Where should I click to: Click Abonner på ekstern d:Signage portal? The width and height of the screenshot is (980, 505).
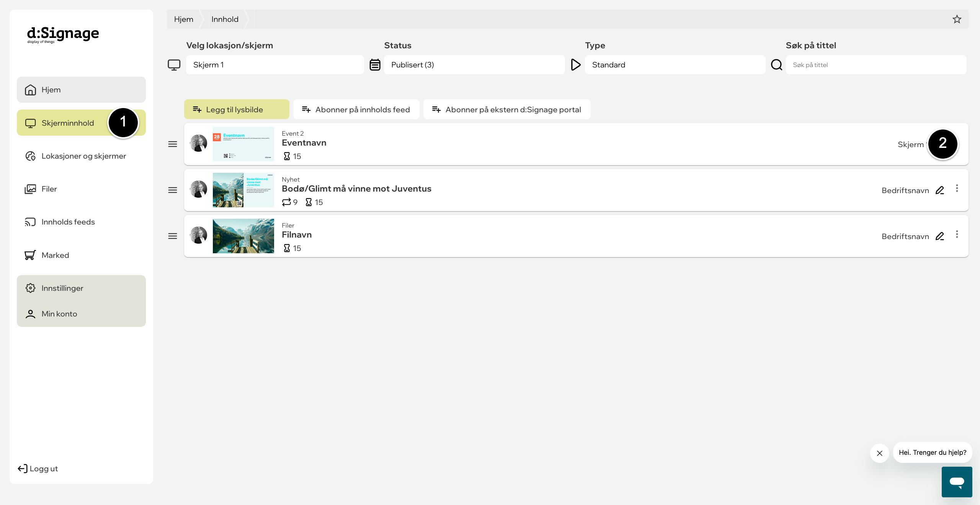click(x=506, y=110)
